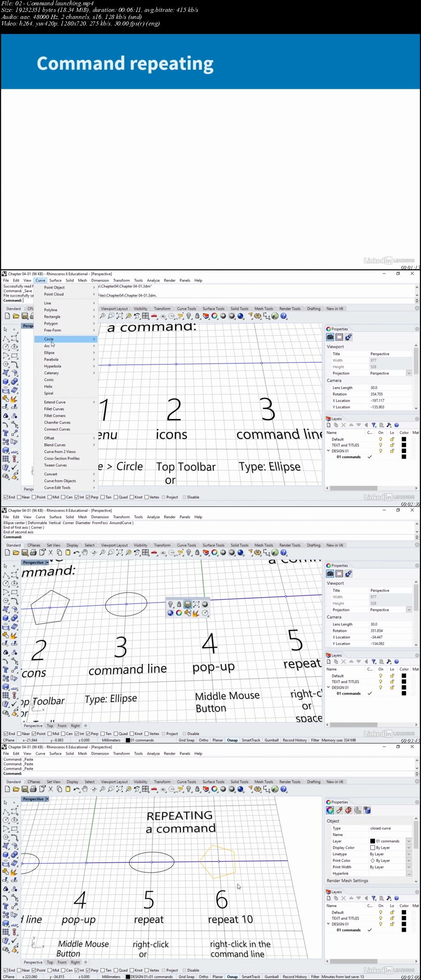
Task: Choose Tween Curves from the open Curve menu
Action: pyautogui.click(x=66, y=465)
